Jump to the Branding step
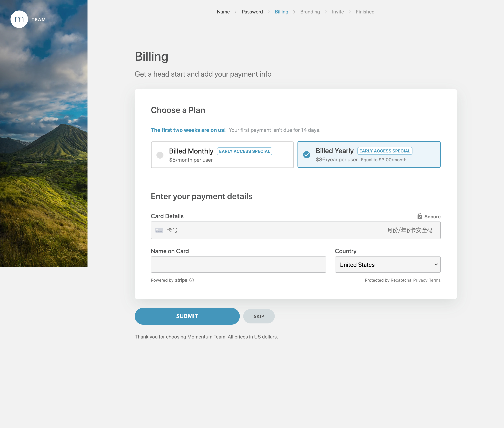The height and width of the screenshot is (428, 504). [x=310, y=12]
